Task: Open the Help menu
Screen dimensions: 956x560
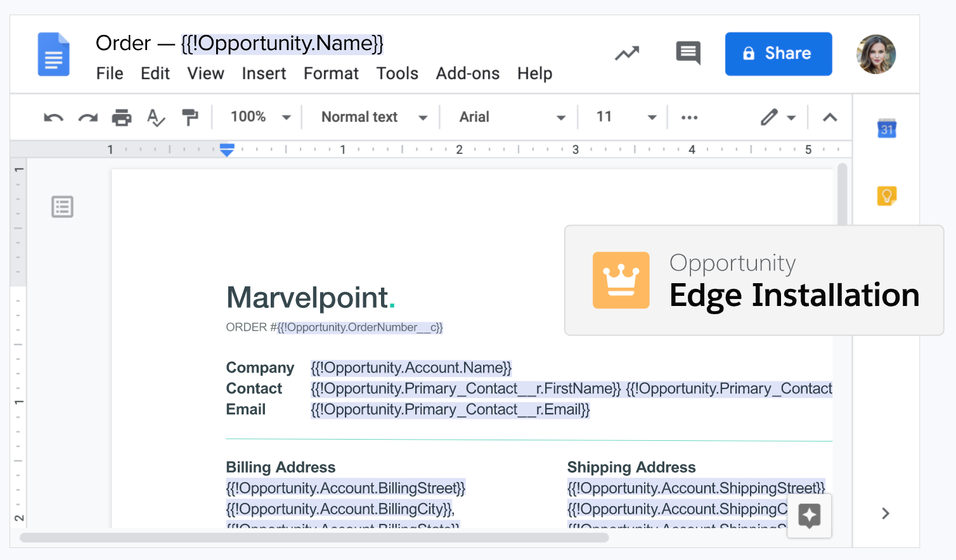Action: click(535, 73)
